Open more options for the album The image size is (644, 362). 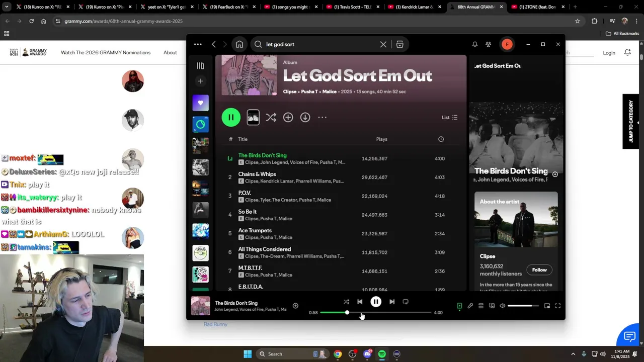click(x=322, y=117)
